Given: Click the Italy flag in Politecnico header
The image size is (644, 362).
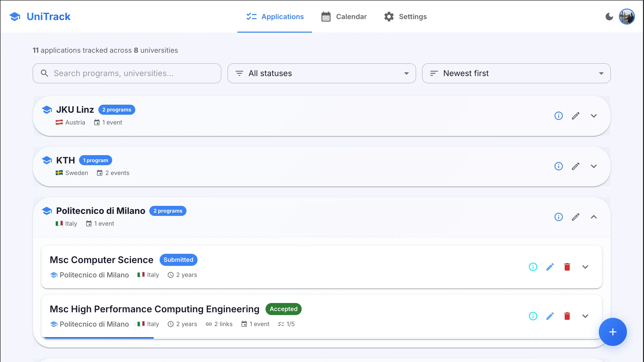Looking at the screenshot, I should [59, 223].
